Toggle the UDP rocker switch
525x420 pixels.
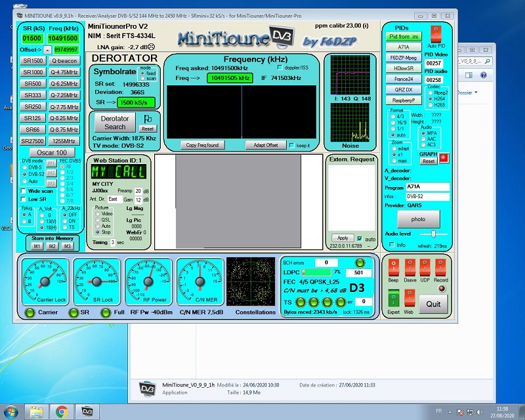click(425, 267)
